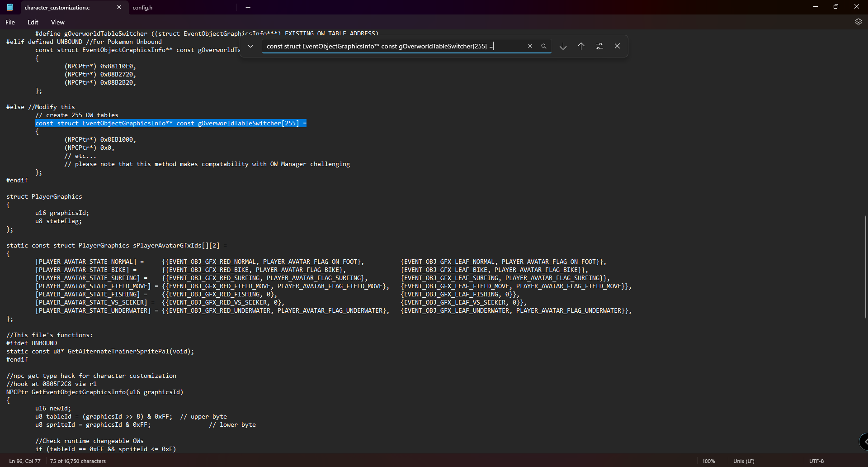Close the find bar
Image resolution: width=868 pixels, height=467 pixels.
[617, 46]
